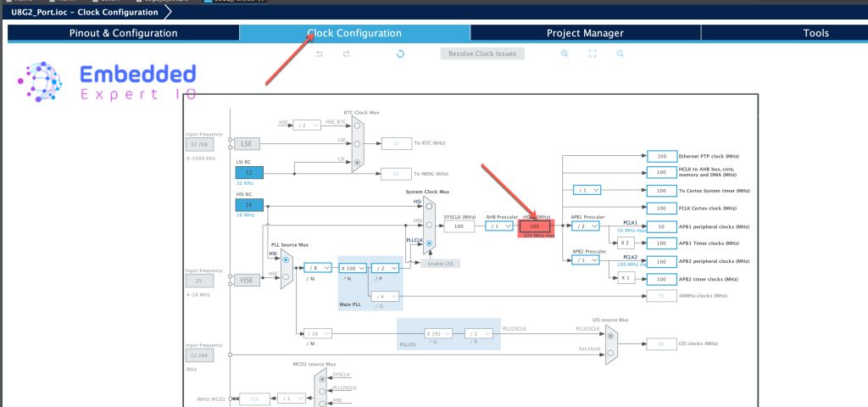Select PLLCLK radio in System Clock Mux
The image size is (868, 407).
429,243
